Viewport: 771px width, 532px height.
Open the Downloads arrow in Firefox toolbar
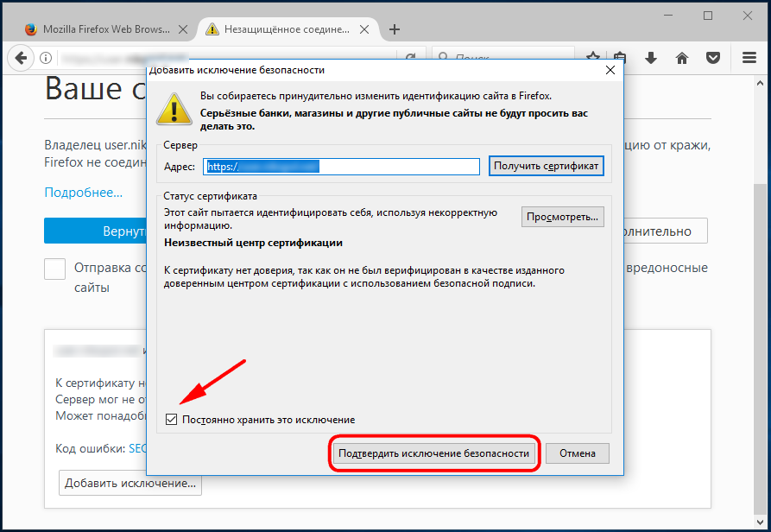click(651, 58)
